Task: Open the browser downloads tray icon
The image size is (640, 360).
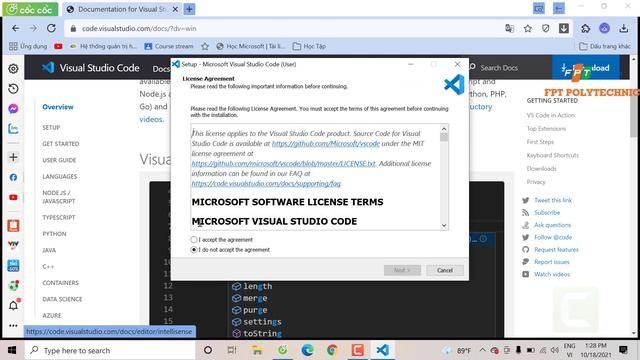Action: 624,29
